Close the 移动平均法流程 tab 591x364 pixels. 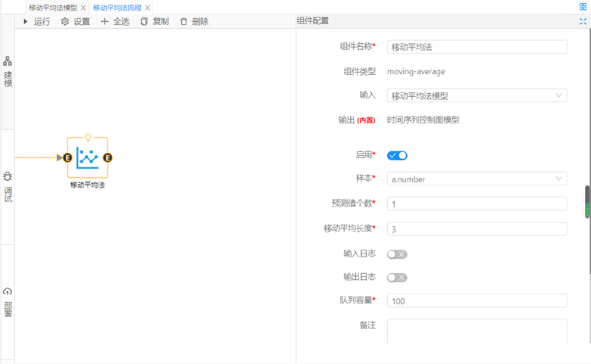click(x=148, y=8)
